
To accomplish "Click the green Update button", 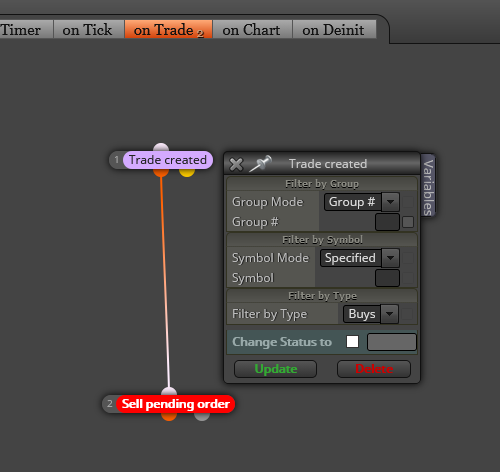I will point(275,369).
